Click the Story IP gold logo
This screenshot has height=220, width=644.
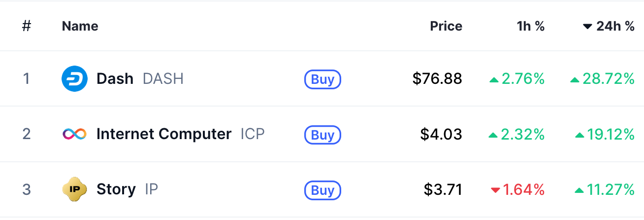74,189
